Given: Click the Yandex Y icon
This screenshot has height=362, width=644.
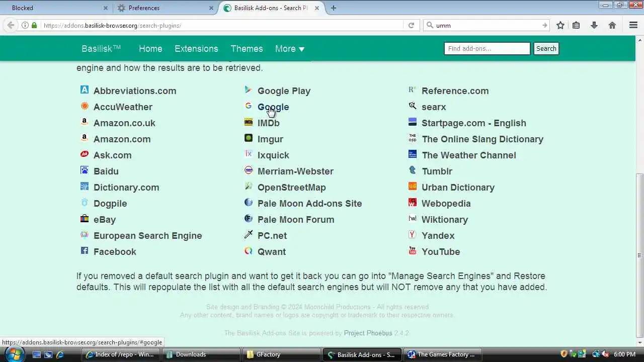Looking at the screenshot, I should (413, 235).
